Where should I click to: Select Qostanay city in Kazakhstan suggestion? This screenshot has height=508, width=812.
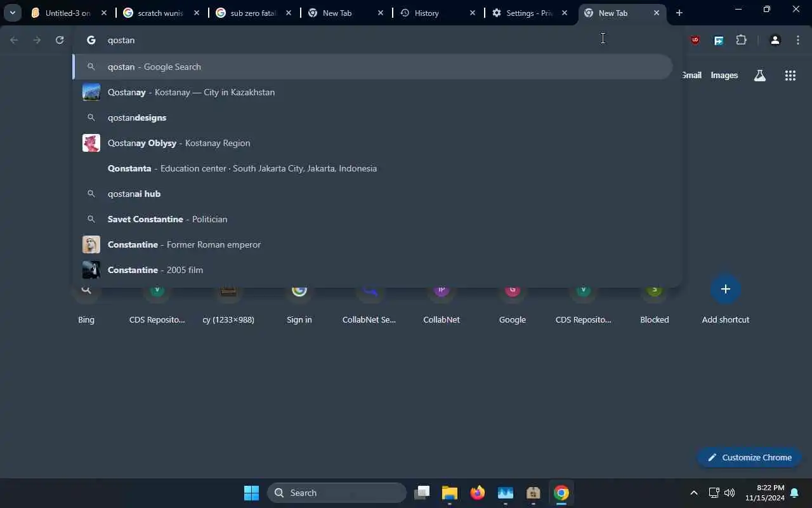(372, 92)
